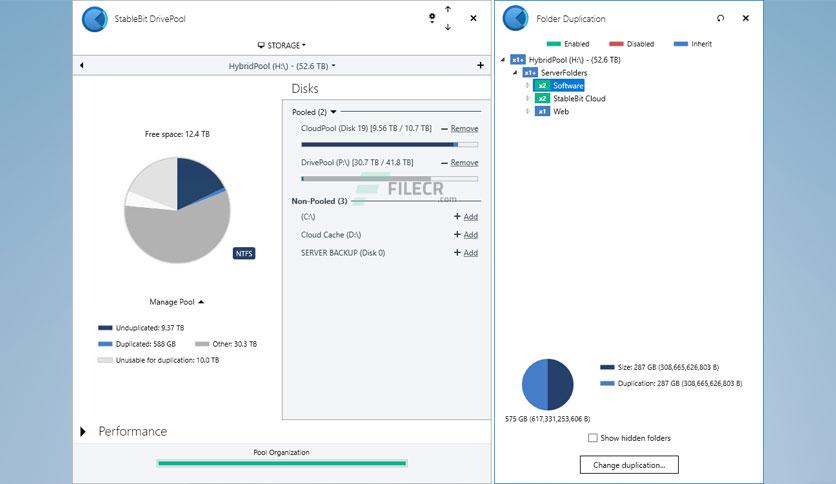This screenshot has height=484, width=836.
Task: Click the Enabled legend green swatch
Action: pos(553,44)
